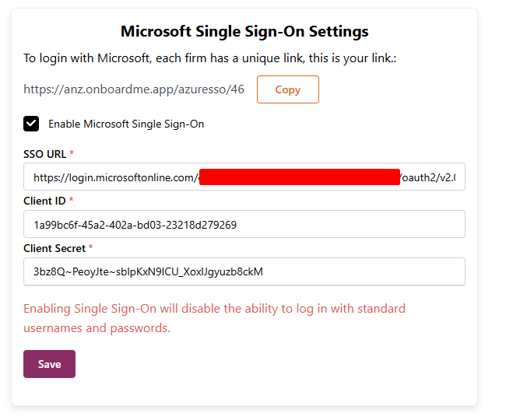
Task: Click the required asterisk beside Client ID
Action: 72,201
